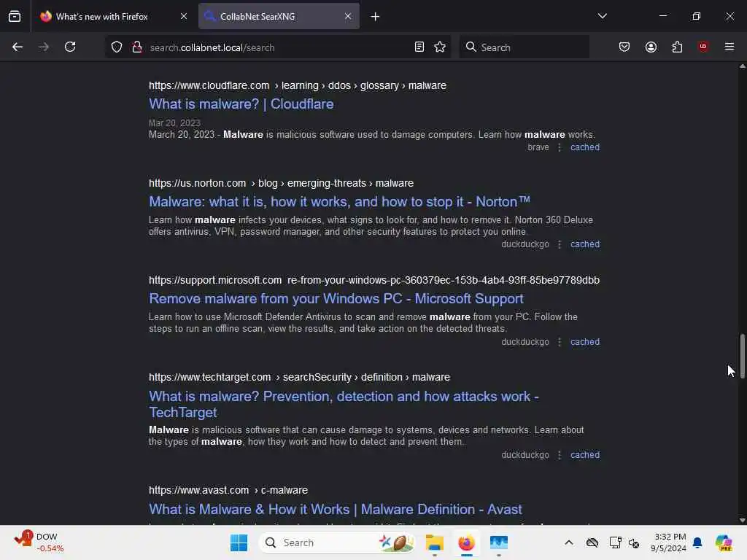Open the DOW stocks widget
This screenshot has height=560, width=747.
click(39, 542)
